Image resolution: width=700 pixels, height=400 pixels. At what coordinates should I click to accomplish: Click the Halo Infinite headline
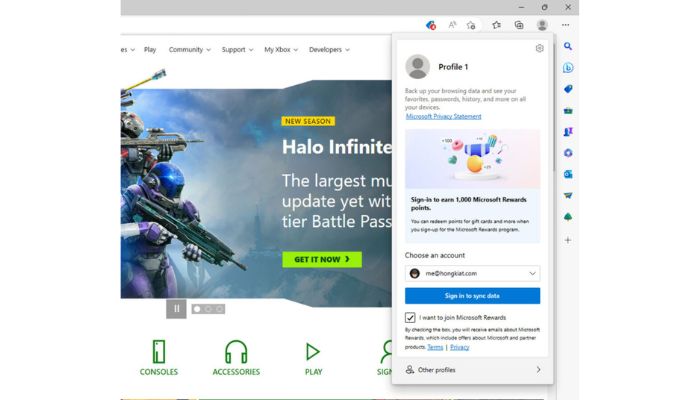[x=337, y=147]
